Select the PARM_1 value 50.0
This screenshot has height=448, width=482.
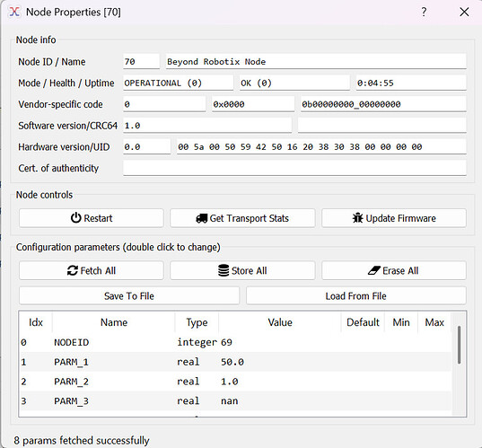click(x=232, y=362)
